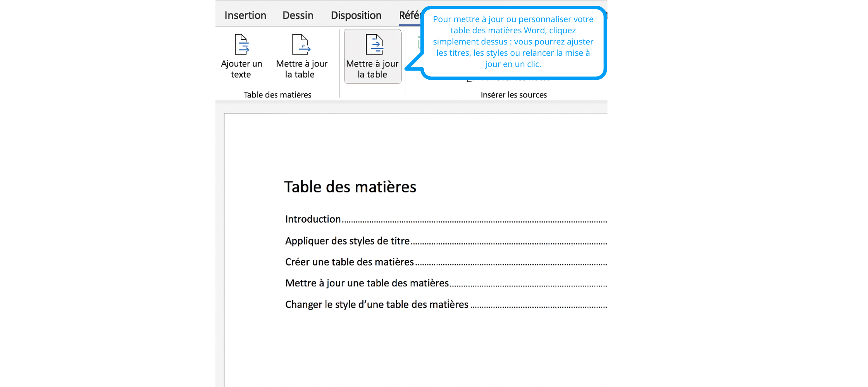Click the non-highlighted Mettre à jour la table icon
868x387 pixels.
click(301, 45)
